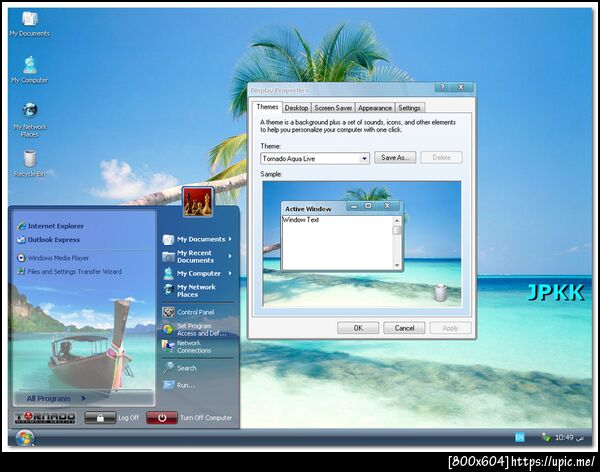Switch to the Appearance tab
Screen dimensions: 600x472
click(375, 108)
